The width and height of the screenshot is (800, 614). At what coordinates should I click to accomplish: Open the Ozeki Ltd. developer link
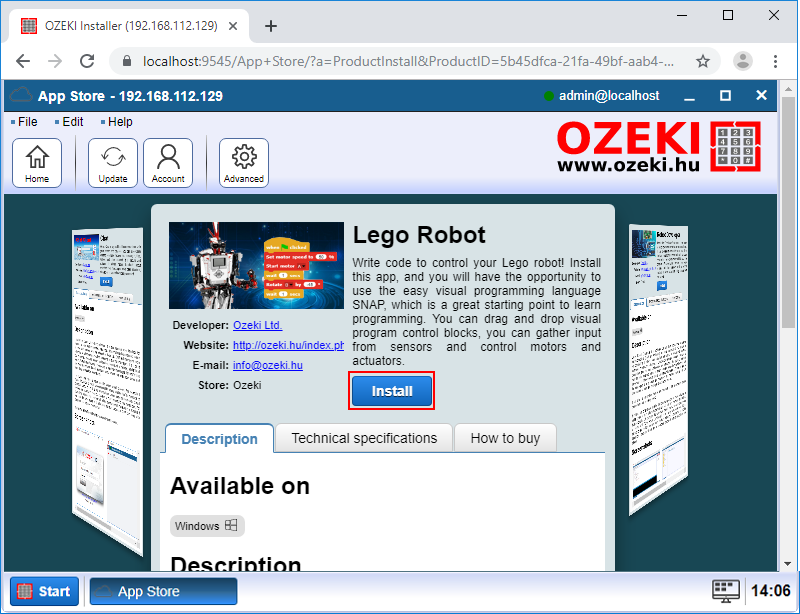point(258,325)
